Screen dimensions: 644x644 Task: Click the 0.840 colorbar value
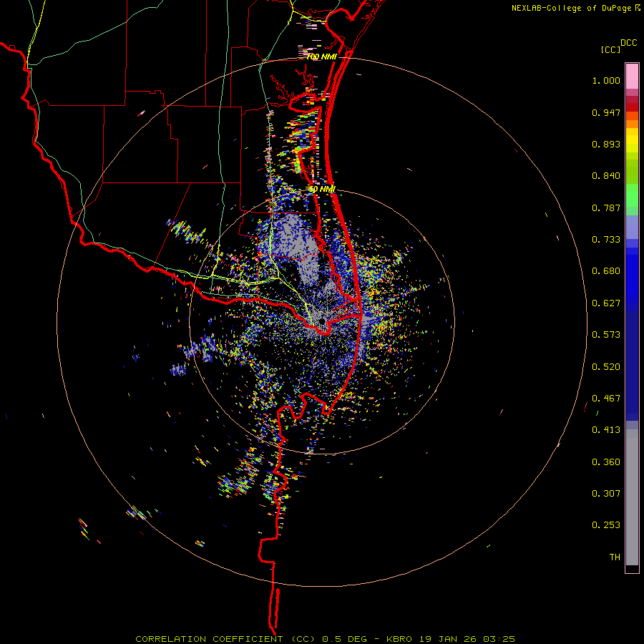point(606,176)
